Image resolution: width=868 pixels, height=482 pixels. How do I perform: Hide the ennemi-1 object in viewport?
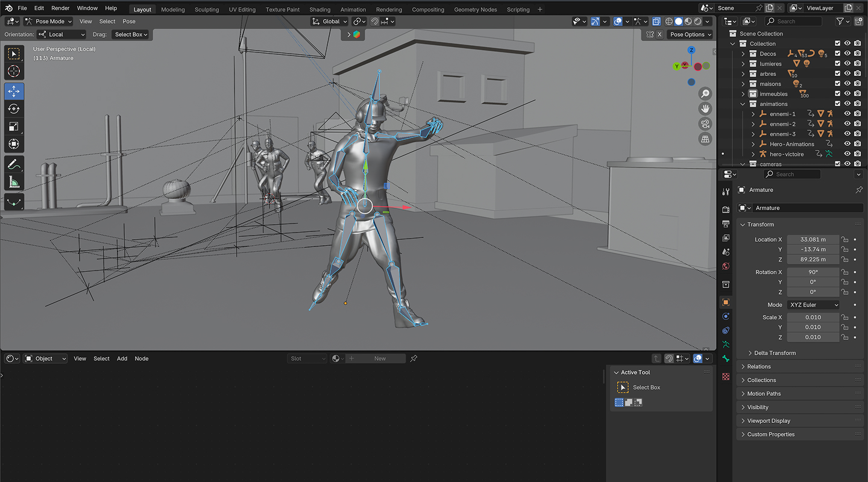[847, 114]
